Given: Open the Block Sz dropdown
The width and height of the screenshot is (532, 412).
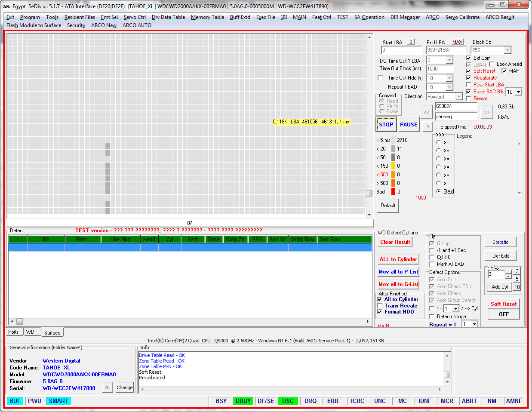Looking at the screenshot, I should (507, 50).
